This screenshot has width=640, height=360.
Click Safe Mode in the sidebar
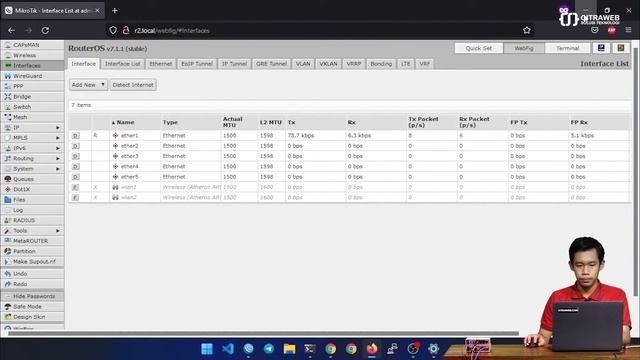[32, 306]
